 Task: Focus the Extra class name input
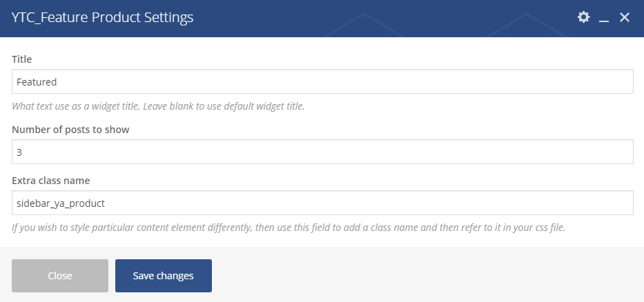click(322, 203)
